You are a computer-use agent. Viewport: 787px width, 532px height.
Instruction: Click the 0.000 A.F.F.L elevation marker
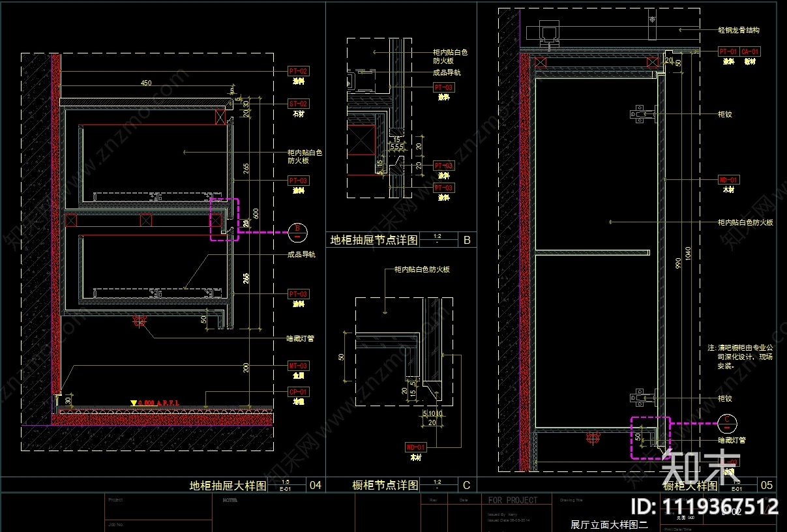point(155,404)
